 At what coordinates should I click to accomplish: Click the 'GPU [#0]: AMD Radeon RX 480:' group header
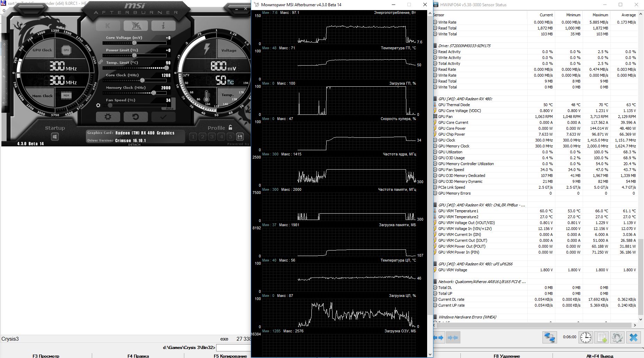pos(465,99)
